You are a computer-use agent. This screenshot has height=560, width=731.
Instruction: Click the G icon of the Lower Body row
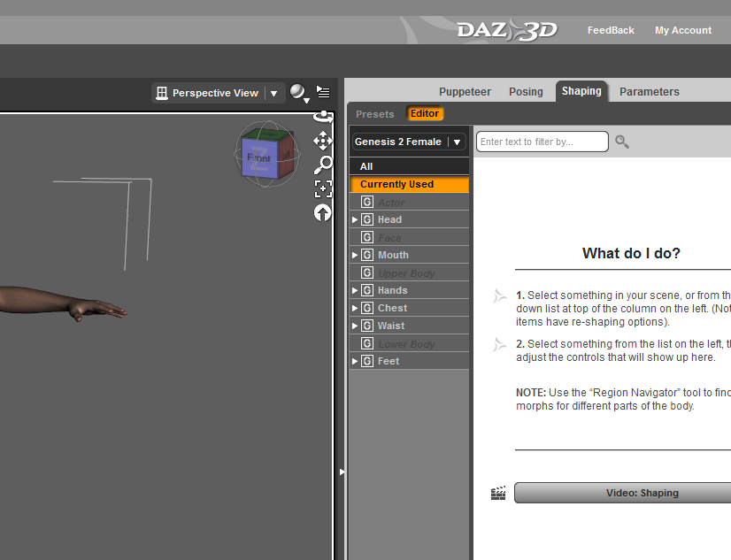click(367, 343)
